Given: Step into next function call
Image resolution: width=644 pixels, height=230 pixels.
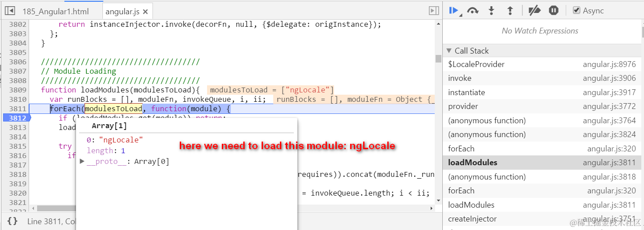Looking at the screenshot, I should pyautogui.click(x=491, y=11).
